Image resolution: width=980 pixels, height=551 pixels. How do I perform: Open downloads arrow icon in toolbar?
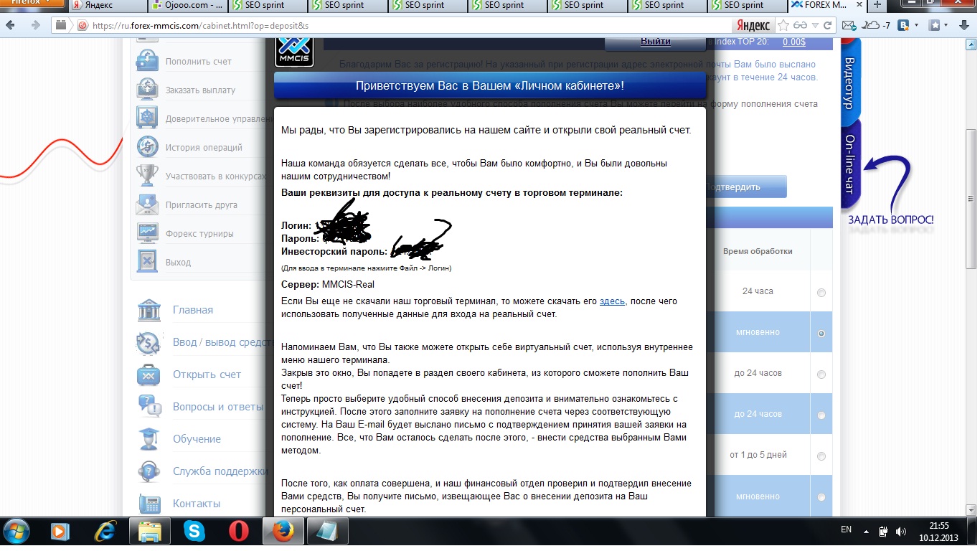pos(963,25)
